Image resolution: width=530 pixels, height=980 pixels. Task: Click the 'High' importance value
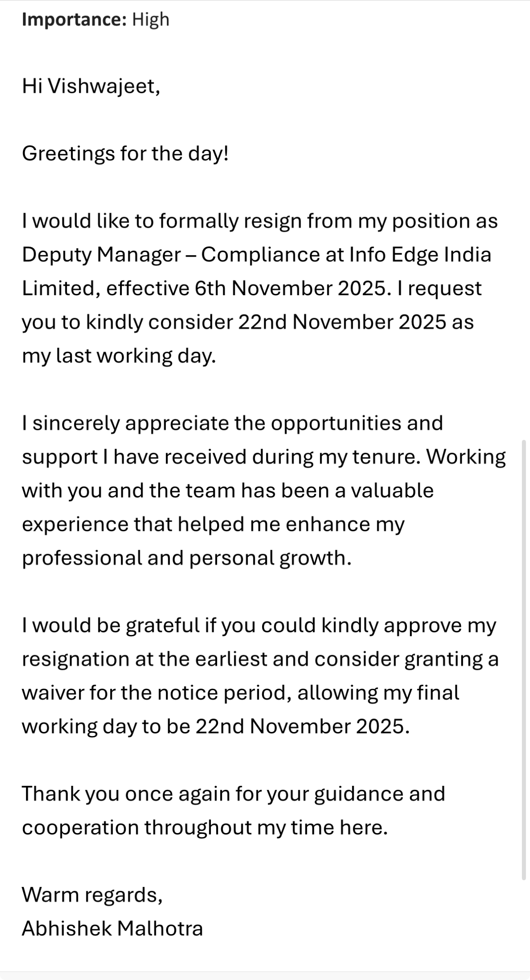[x=151, y=20]
